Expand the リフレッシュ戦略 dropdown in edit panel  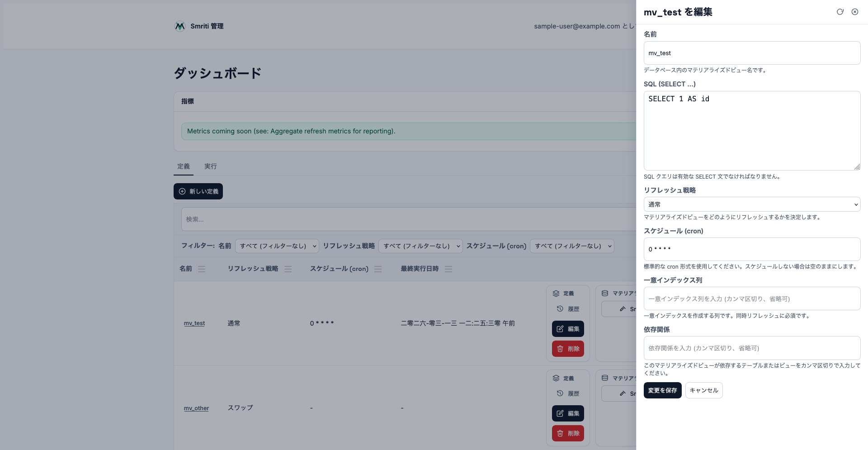[752, 204]
